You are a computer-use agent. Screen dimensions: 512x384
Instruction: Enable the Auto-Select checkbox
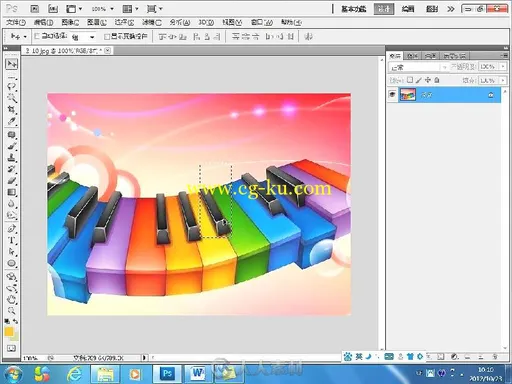tap(37, 36)
